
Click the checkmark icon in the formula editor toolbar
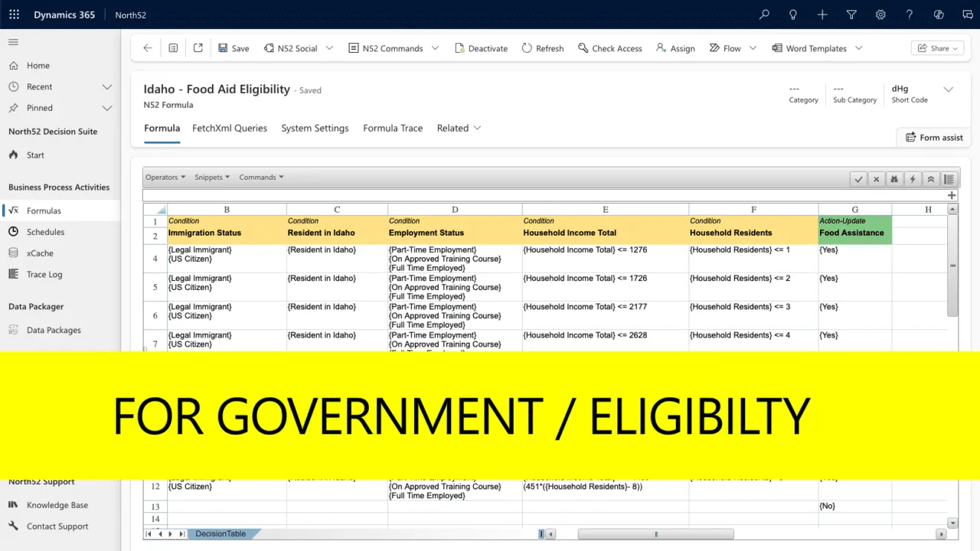tap(859, 179)
